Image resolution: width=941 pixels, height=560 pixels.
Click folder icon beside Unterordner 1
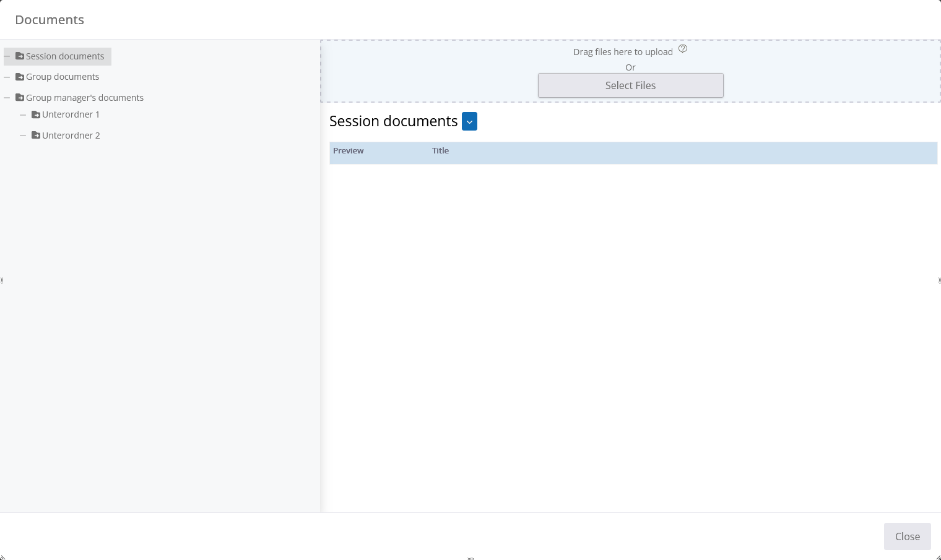pos(36,114)
